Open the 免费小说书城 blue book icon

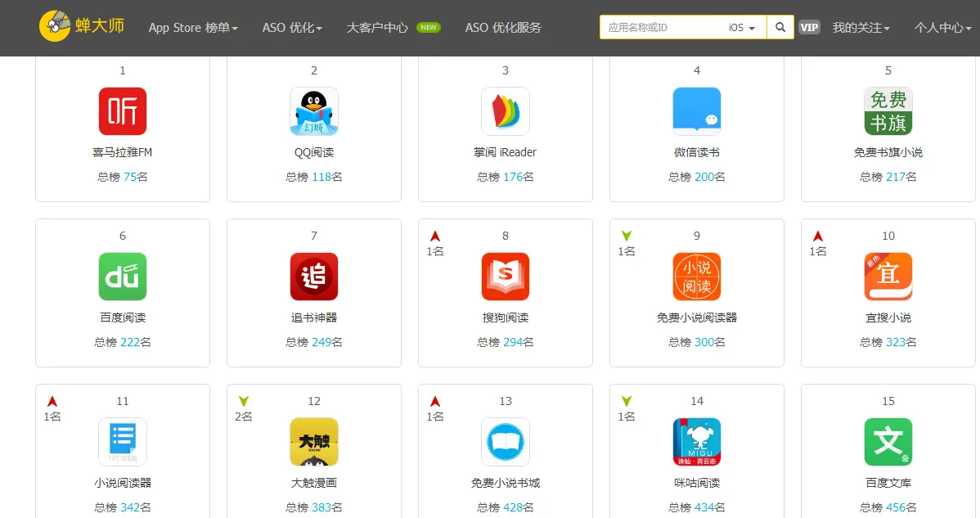coord(505,442)
